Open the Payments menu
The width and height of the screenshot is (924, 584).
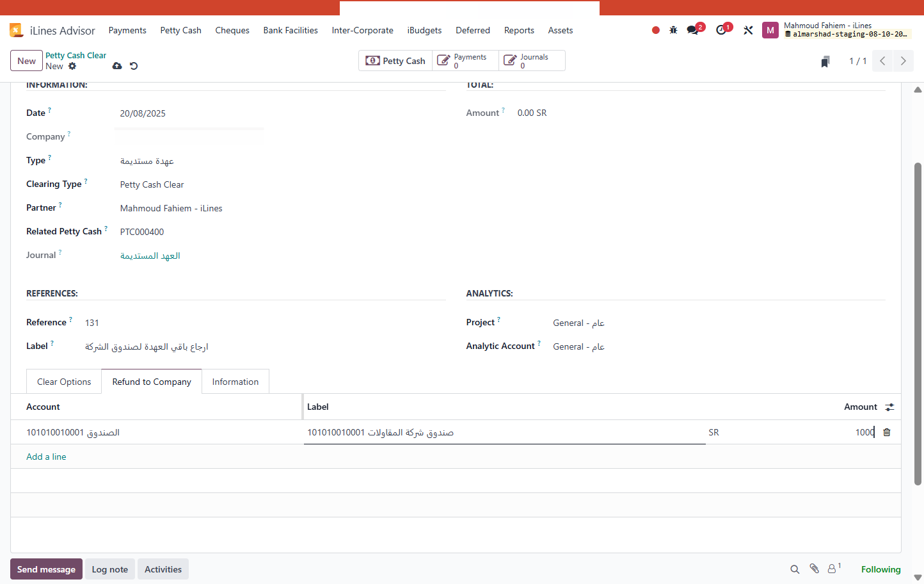[x=127, y=30]
